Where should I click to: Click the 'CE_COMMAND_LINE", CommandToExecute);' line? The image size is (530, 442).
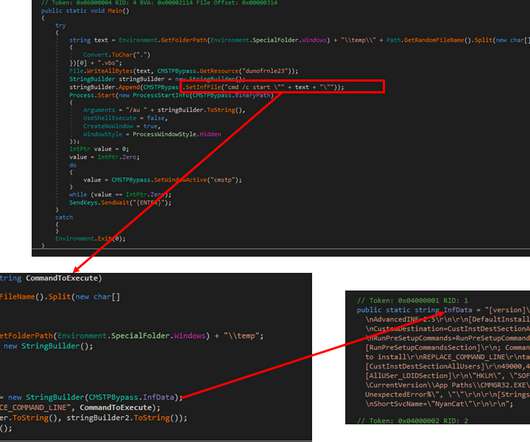click(80, 408)
